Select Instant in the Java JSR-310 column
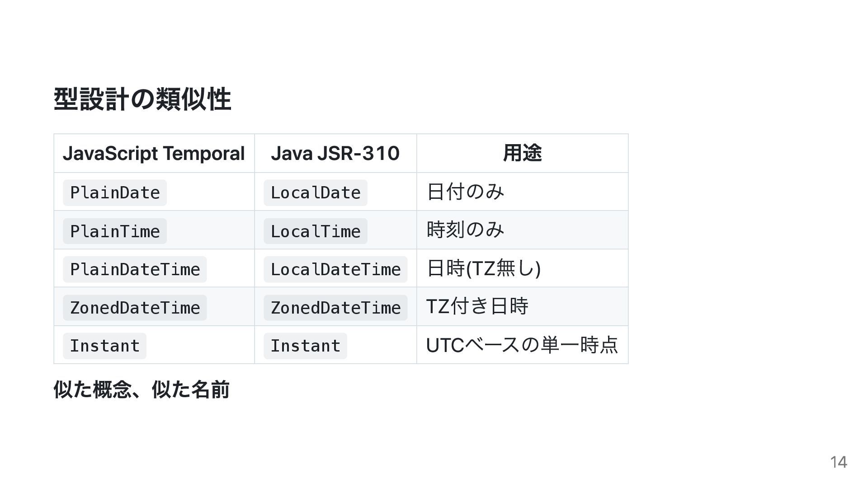Image resolution: width=868 pixels, height=488 pixels. 305,346
